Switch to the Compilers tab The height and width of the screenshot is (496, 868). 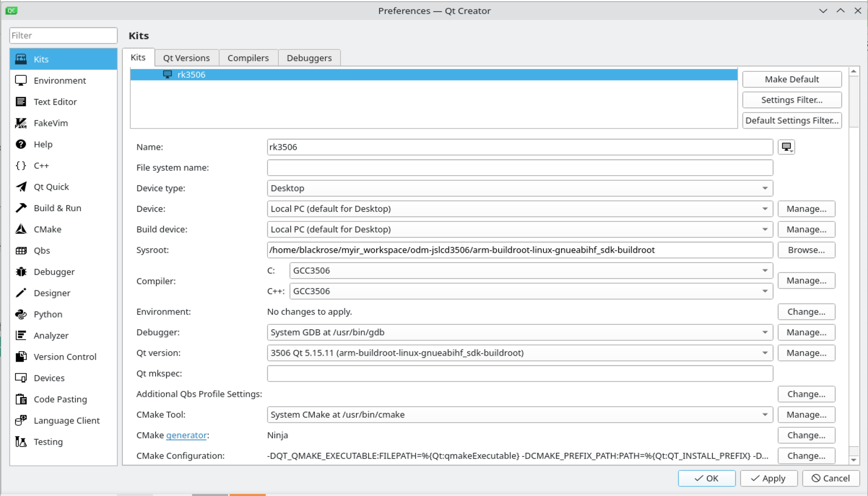coord(248,58)
